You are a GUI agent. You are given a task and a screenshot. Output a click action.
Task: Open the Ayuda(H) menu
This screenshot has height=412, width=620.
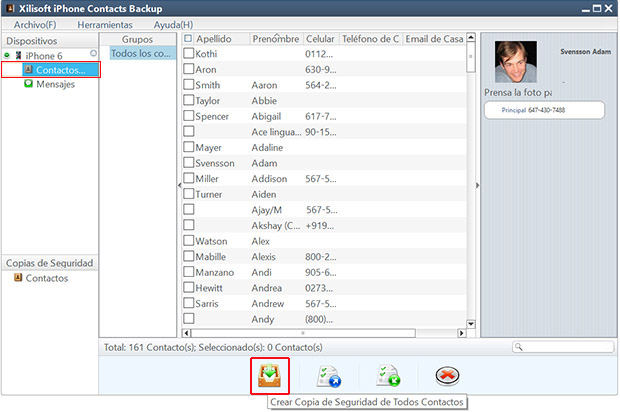tap(173, 25)
